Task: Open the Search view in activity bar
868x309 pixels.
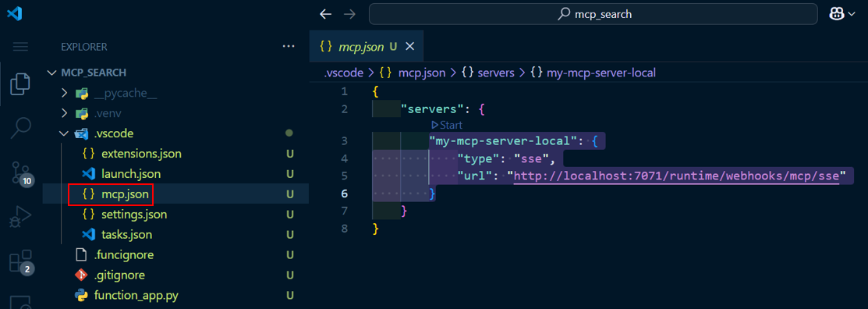Action: click(20, 128)
